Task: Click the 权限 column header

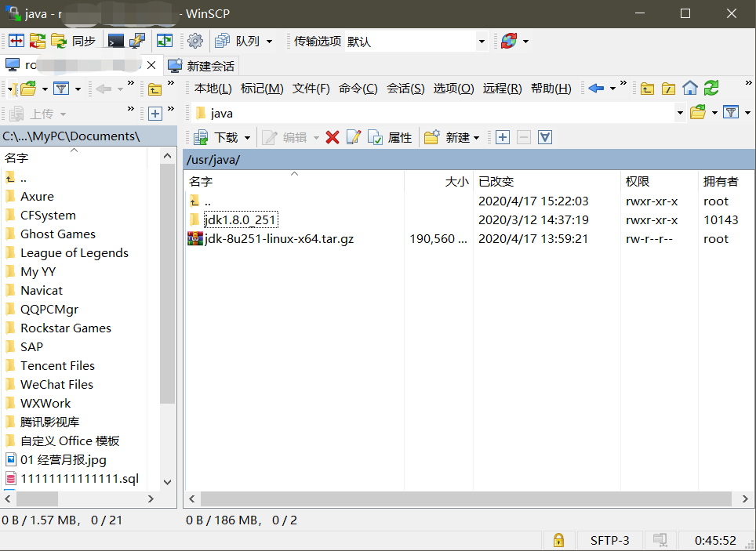Action: (x=659, y=181)
